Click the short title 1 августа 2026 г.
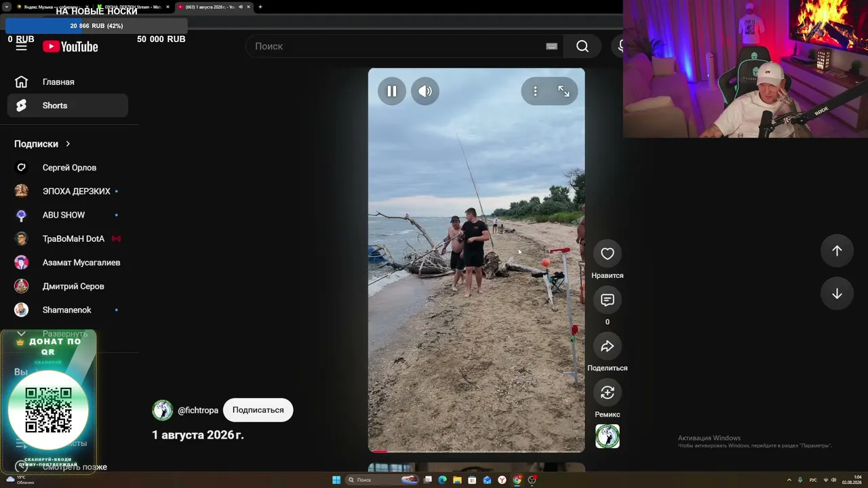 [197, 435]
